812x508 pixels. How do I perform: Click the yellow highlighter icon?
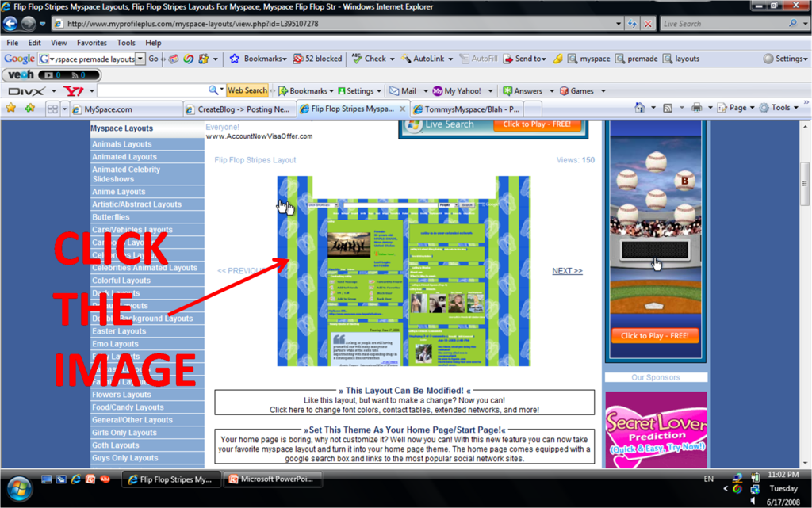point(557,59)
